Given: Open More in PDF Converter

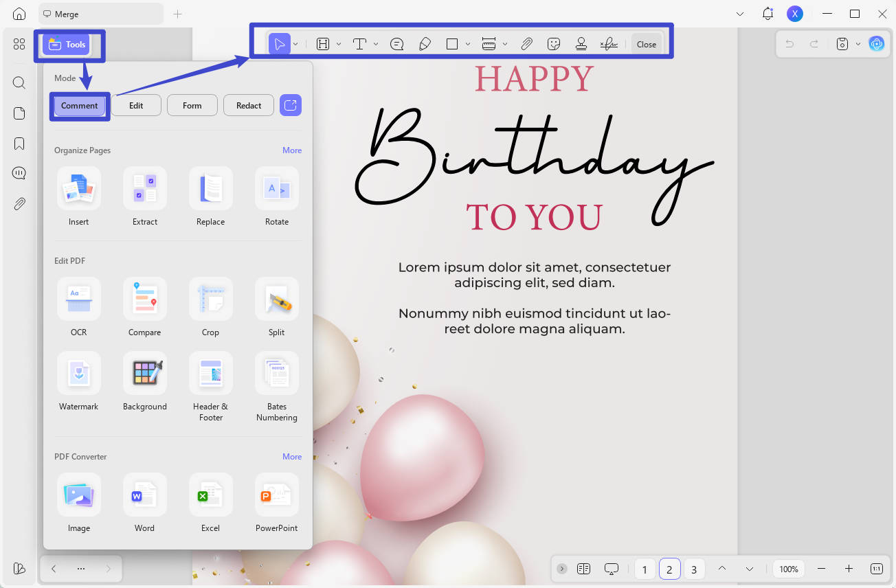Looking at the screenshot, I should (292, 457).
